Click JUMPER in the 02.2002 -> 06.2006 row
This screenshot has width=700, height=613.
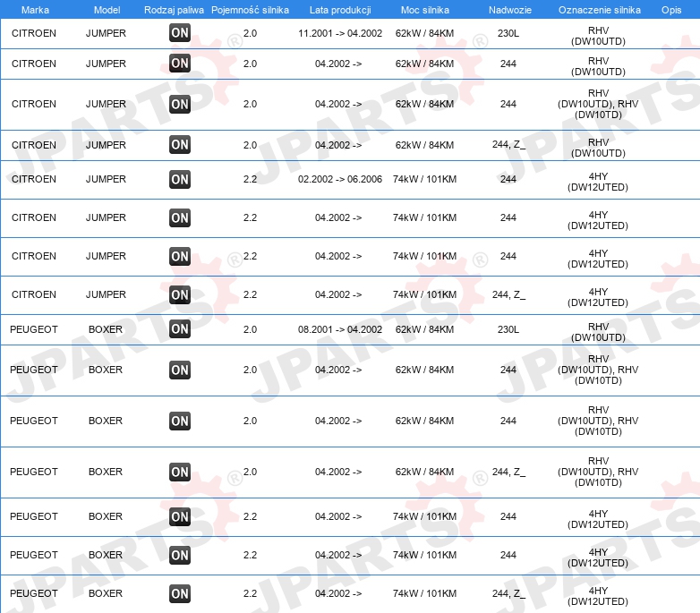[106, 179]
